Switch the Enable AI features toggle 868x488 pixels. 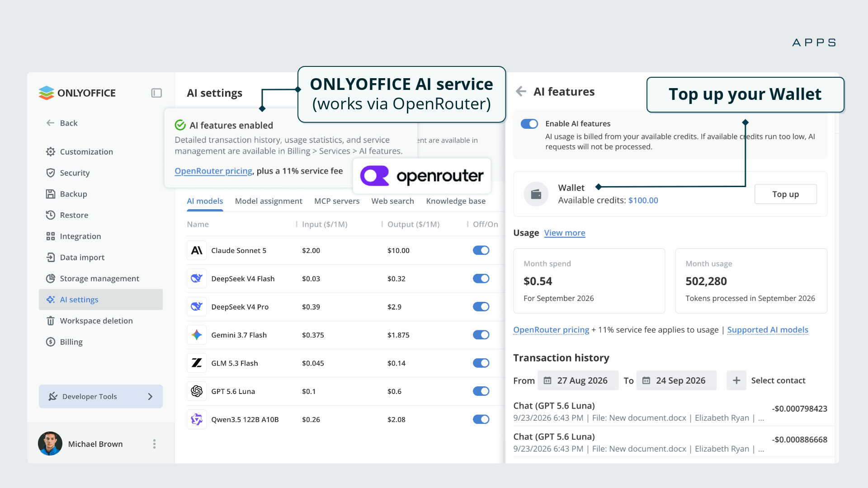pos(529,124)
